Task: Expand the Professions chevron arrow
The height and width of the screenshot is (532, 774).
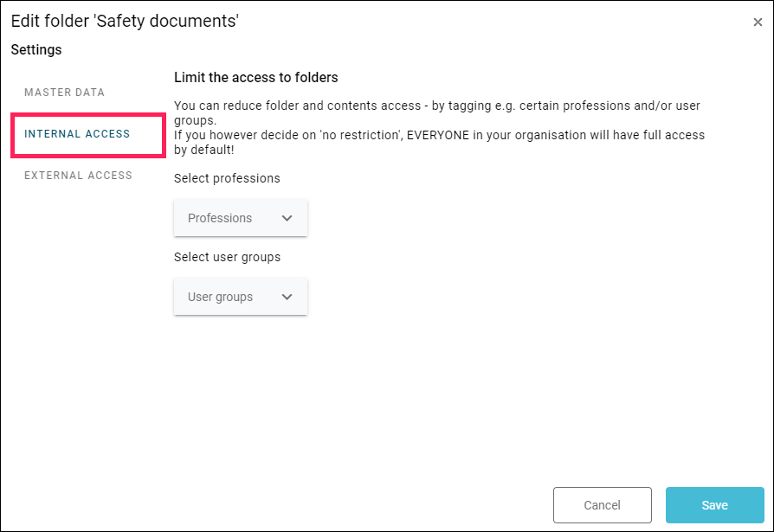Action: (287, 218)
